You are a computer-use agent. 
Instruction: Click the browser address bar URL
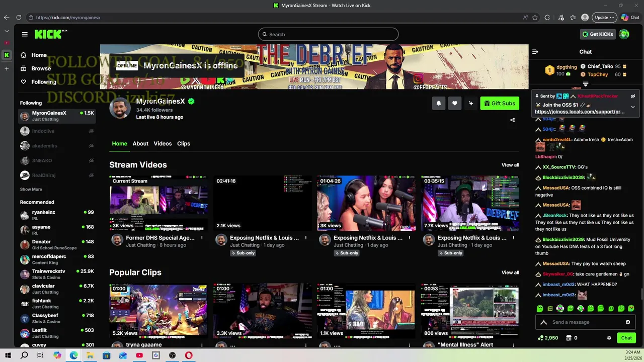coord(68,18)
